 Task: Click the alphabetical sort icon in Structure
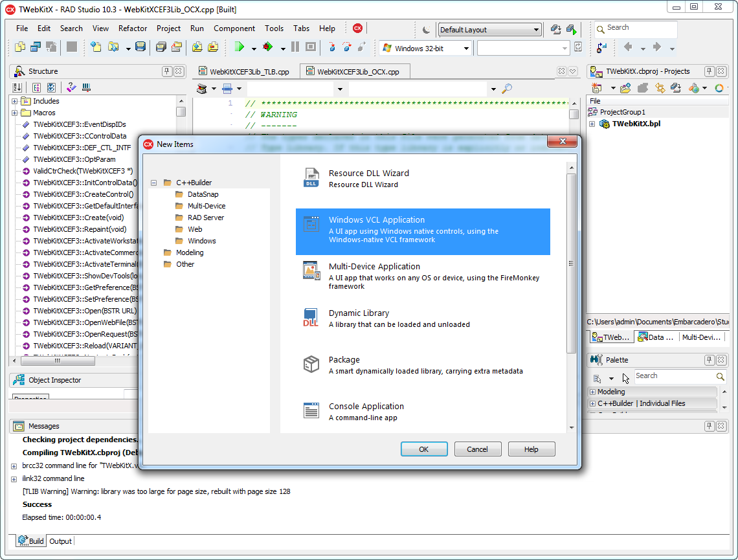click(17, 87)
